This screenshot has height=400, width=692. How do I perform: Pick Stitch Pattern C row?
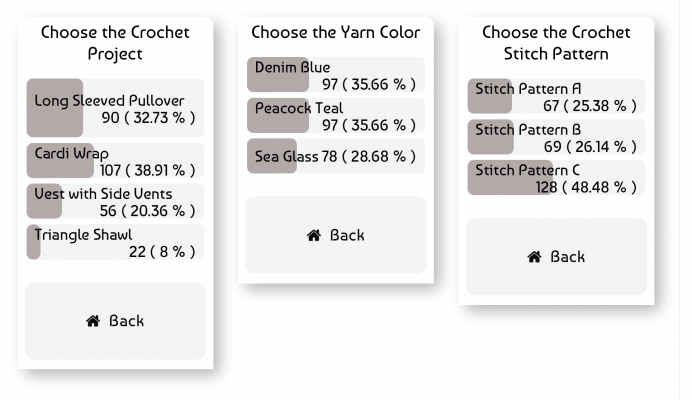[x=557, y=177]
